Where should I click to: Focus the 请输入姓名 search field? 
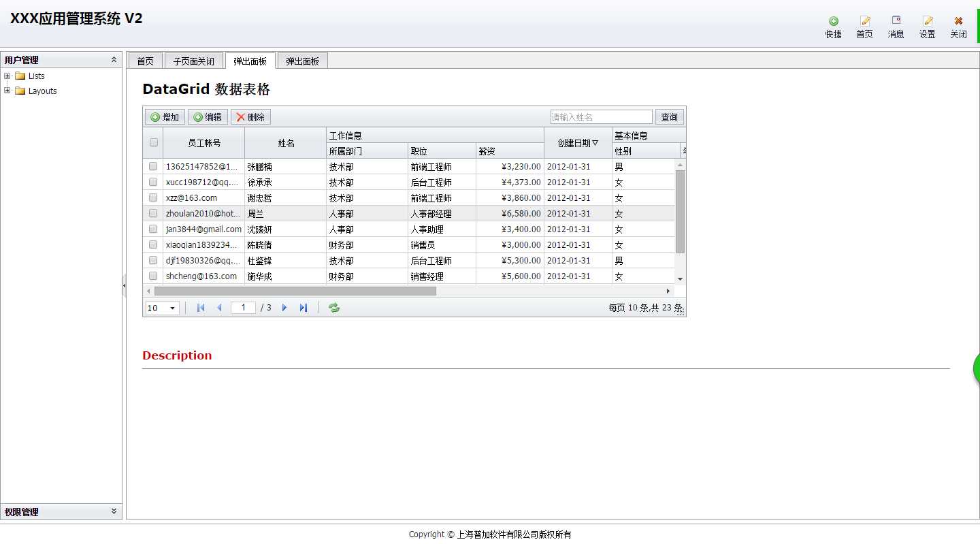(602, 117)
